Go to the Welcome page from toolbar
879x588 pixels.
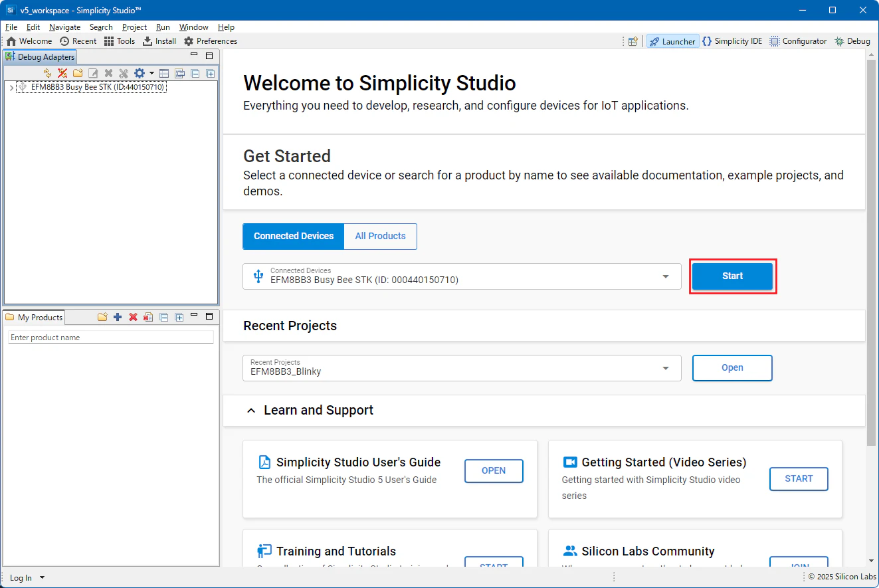29,41
